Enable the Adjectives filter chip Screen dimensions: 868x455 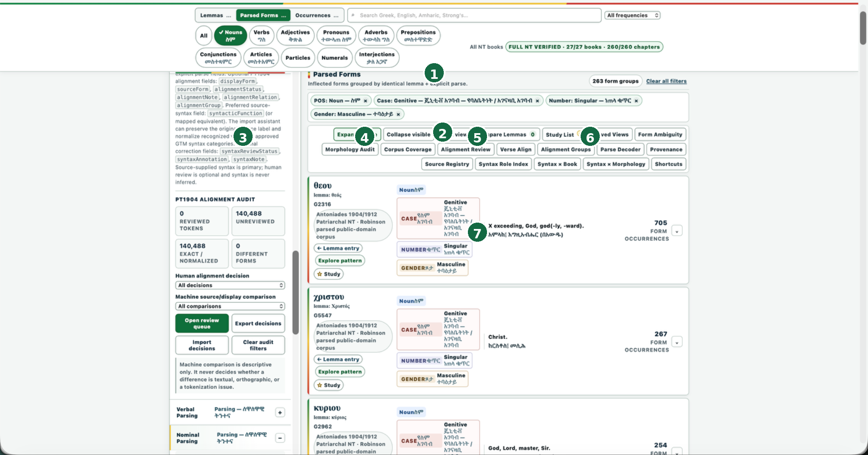tap(295, 36)
